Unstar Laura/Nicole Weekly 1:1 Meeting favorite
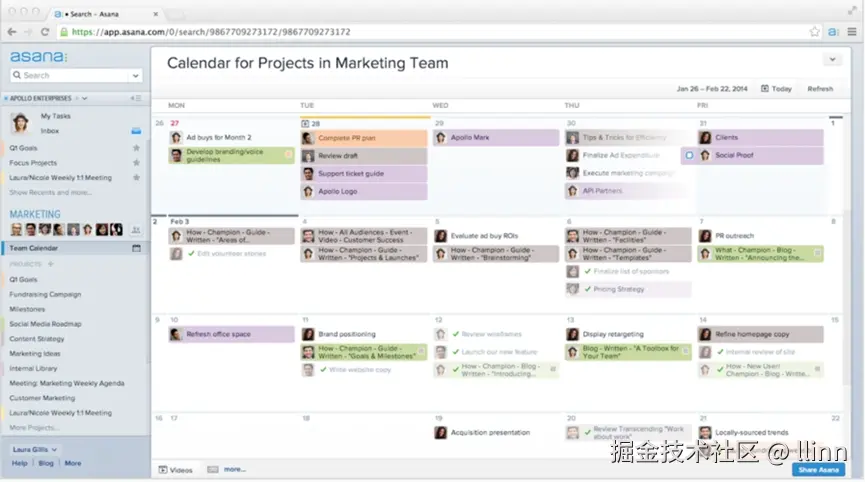 (x=136, y=178)
